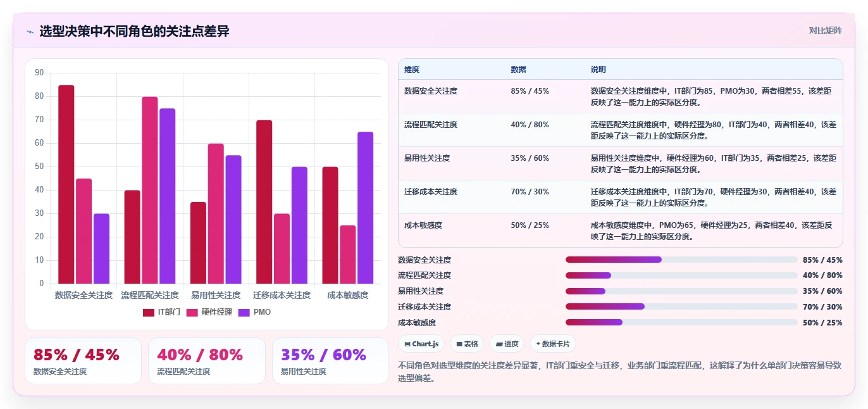This screenshot has height=409, width=868.
Task: Select table cell 迁移成本关注度
Action: point(431,192)
